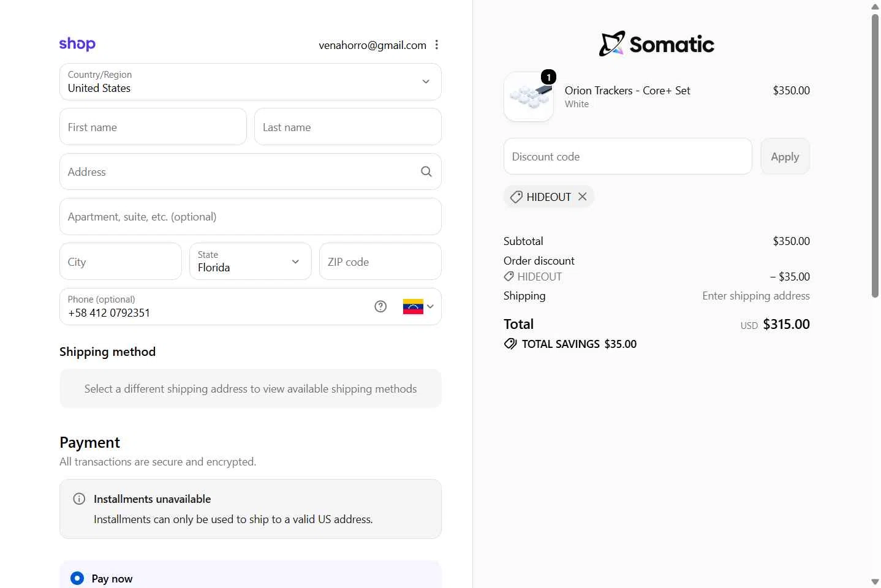The width and height of the screenshot is (881, 588).
Task: Focus the Discount code field
Action: click(x=628, y=156)
